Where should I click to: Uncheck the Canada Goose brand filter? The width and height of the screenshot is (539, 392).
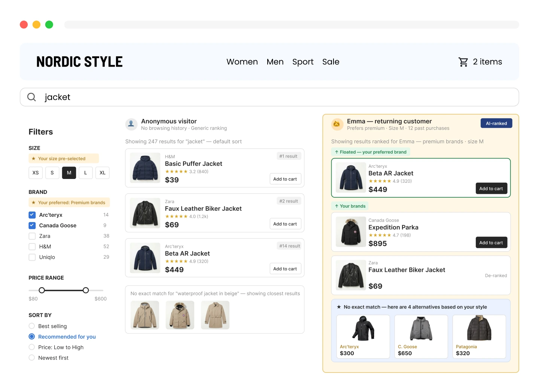32,225
